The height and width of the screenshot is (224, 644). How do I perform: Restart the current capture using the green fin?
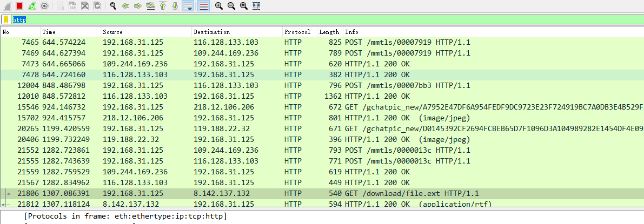point(31,6)
